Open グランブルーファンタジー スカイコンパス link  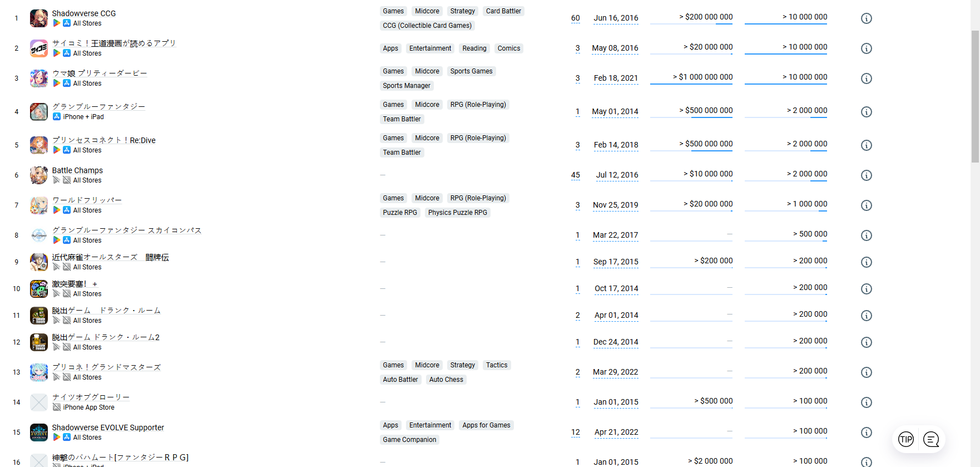(x=127, y=230)
